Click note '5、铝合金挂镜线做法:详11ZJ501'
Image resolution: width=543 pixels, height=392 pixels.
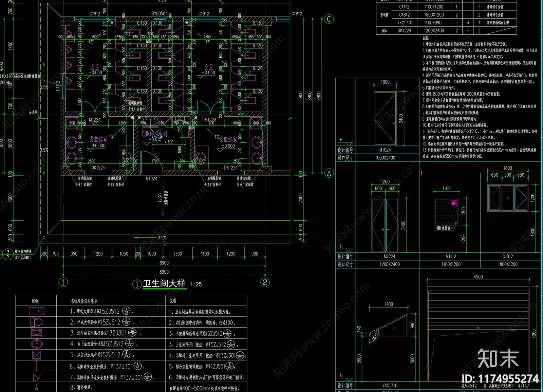[202, 366]
